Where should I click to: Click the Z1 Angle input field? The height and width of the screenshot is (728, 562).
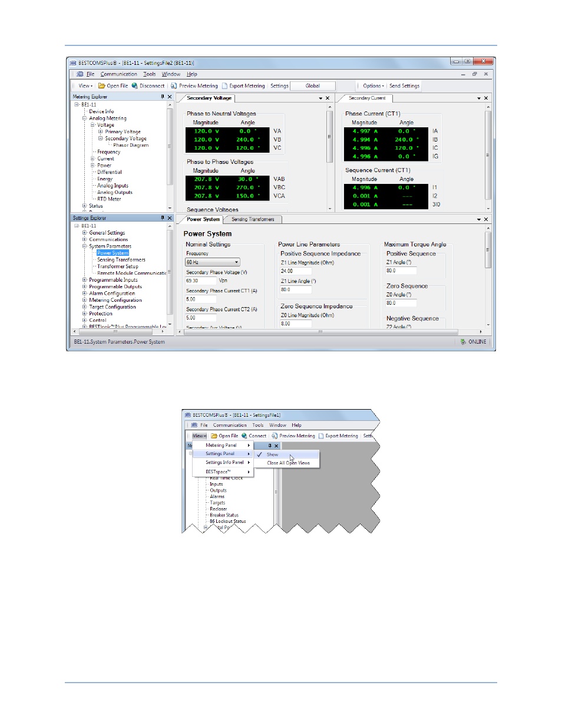pos(401,271)
